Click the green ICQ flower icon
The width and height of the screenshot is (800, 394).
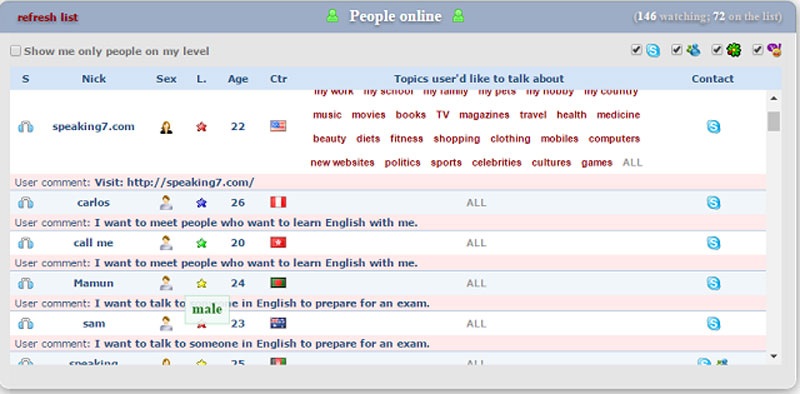click(734, 50)
